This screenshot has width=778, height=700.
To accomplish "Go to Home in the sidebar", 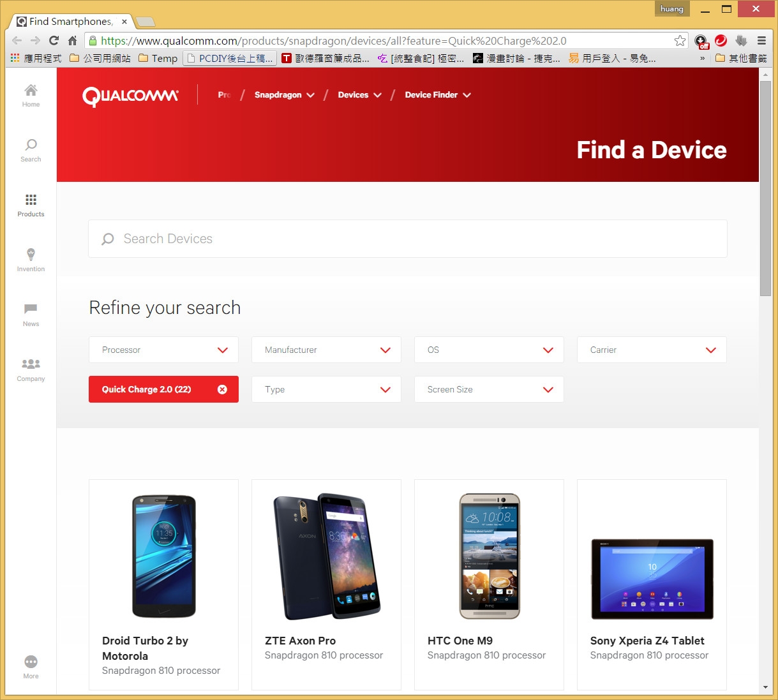I will pyautogui.click(x=31, y=95).
